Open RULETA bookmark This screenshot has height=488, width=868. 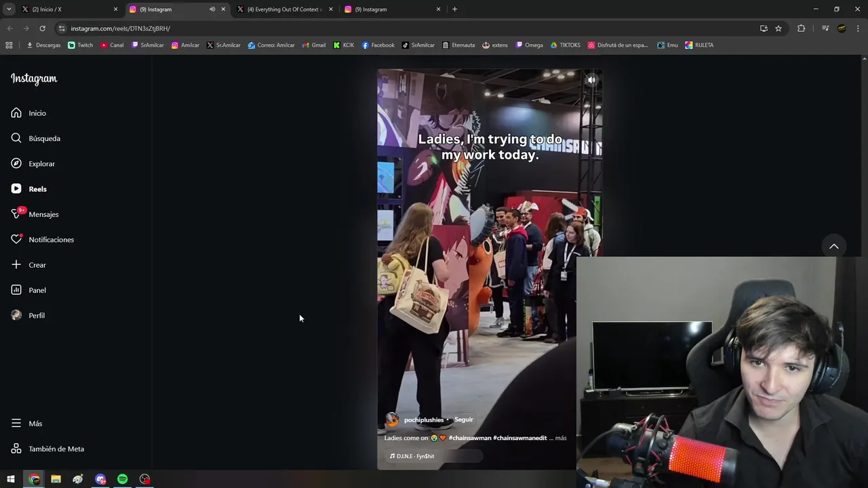(699, 45)
